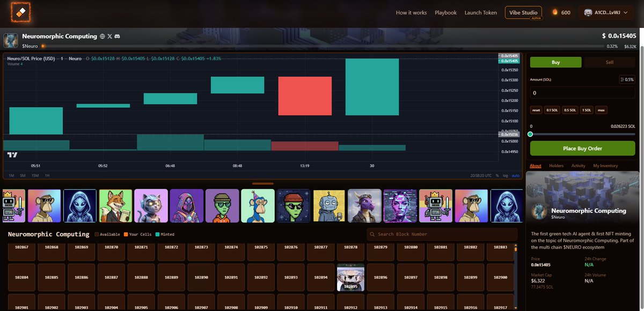Select the 1M chart timeframe
Viewport: 644px width, 311px height.
click(11, 176)
